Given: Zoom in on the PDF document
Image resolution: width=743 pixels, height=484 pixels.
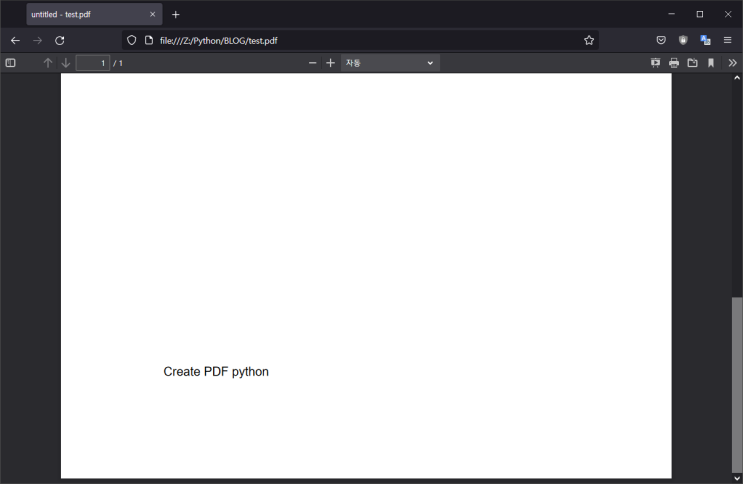Looking at the screenshot, I should click(331, 63).
